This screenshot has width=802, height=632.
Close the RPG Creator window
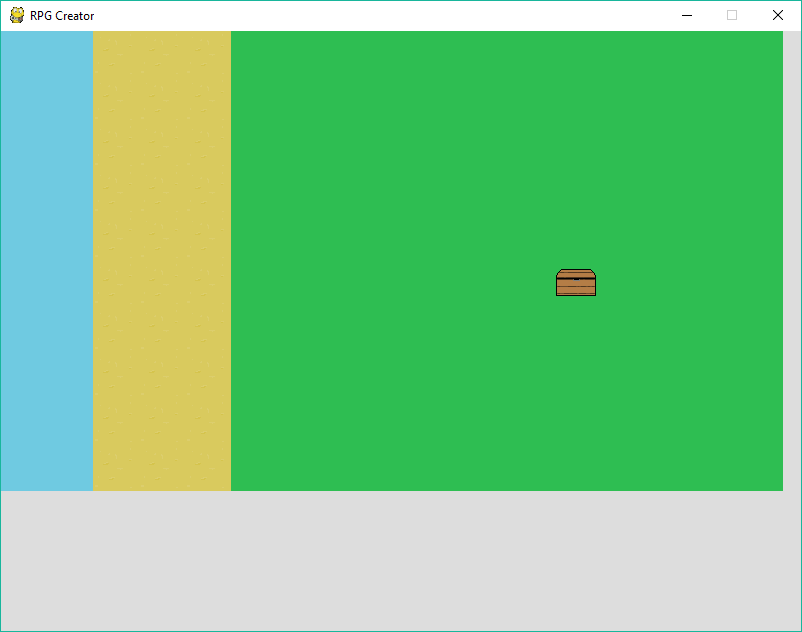777,15
